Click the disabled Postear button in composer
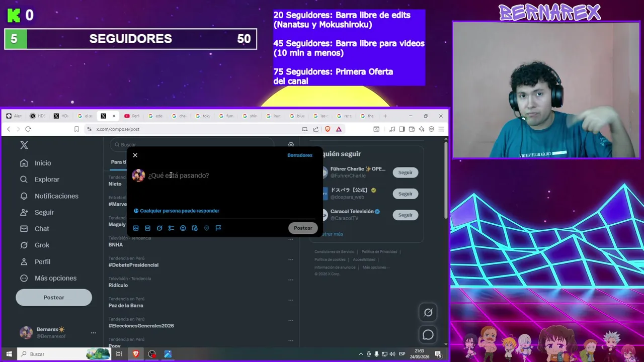 tap(303, 228)
